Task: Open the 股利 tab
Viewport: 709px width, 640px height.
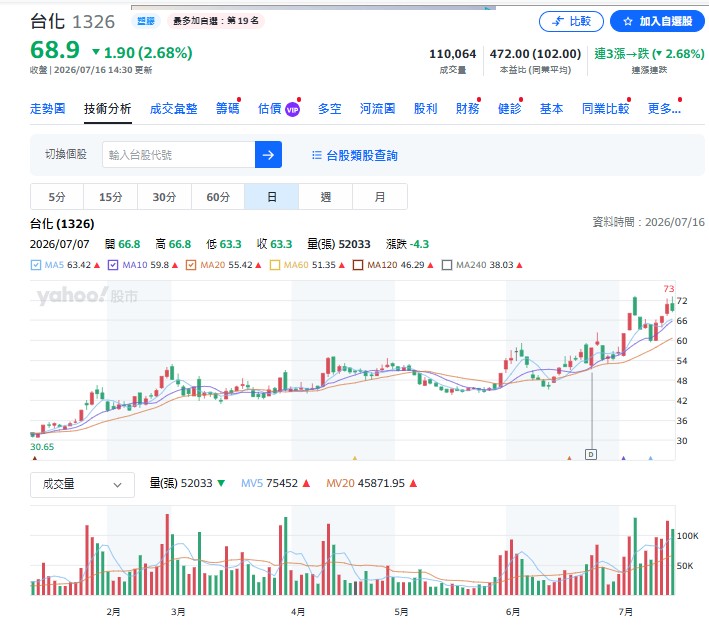Action: coord(425,109)
